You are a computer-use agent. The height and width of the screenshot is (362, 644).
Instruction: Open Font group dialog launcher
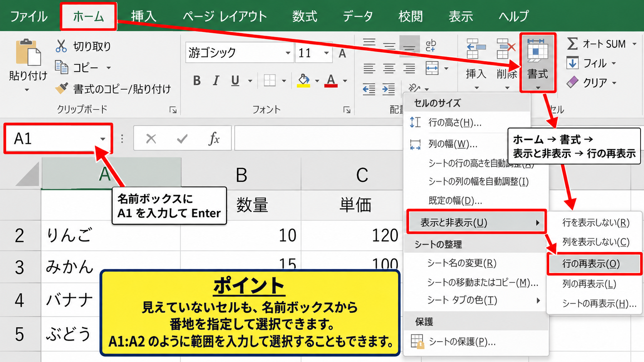point(347,110)
